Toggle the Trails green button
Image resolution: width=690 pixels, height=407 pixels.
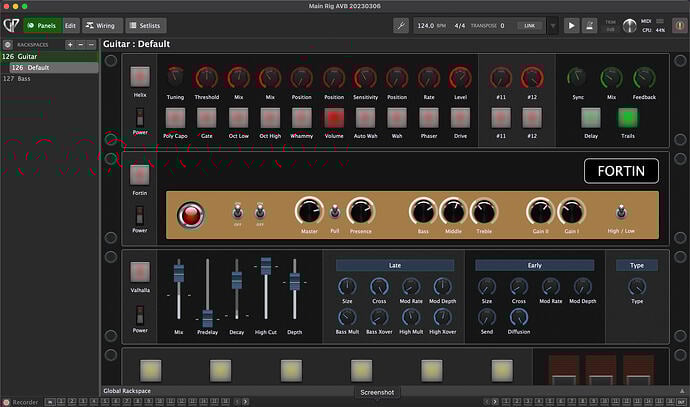[628, 116]
